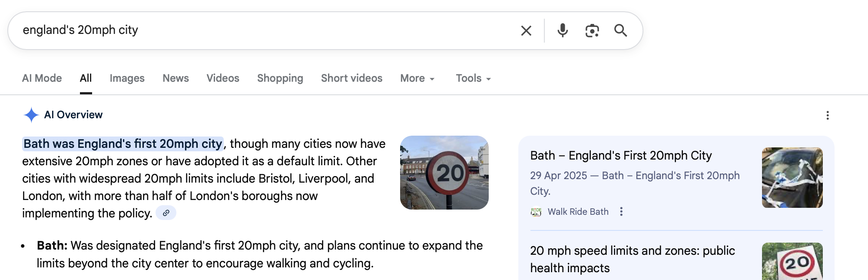
Task: Go to the Shopping tab
Action: 280,78
